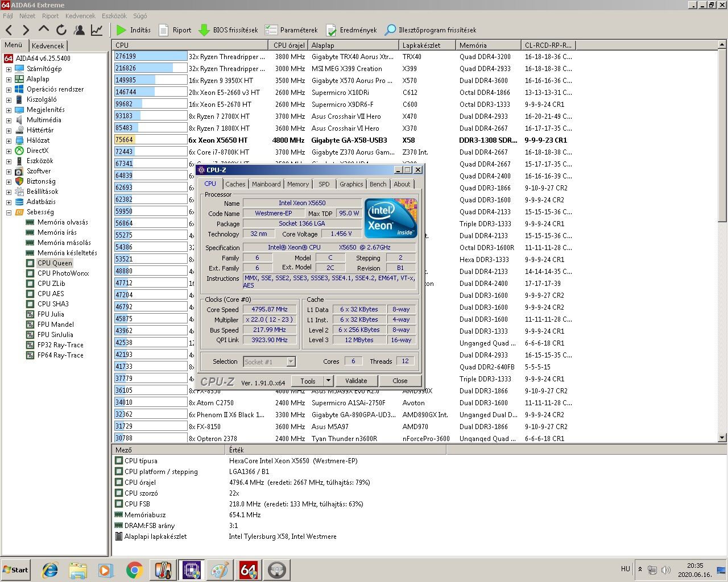The image size is (728, 582).
Task: Switch to CPU-Z Bench tab
Action: (378, 184)
